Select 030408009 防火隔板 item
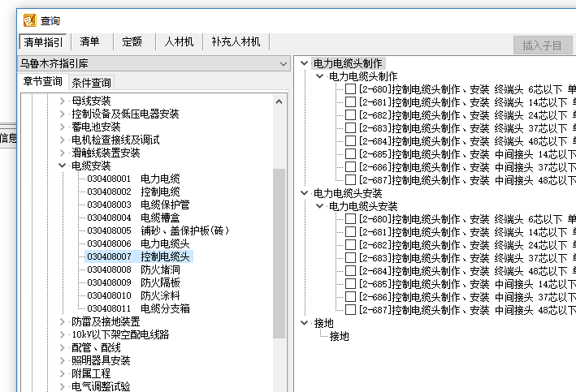This screenshot has height=392, width=576. coord(134,282)
